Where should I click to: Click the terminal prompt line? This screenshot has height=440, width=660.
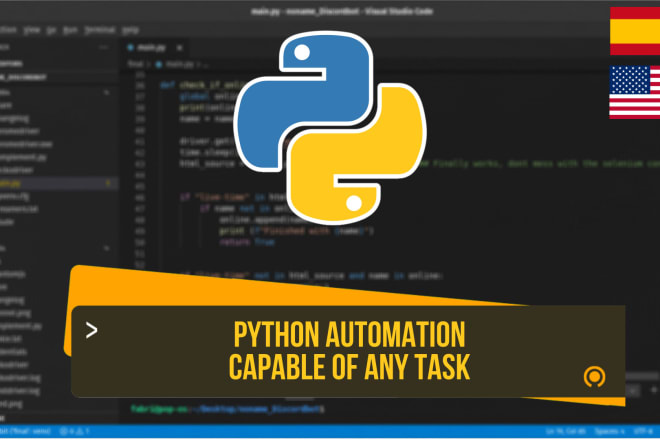coord(228,409)
